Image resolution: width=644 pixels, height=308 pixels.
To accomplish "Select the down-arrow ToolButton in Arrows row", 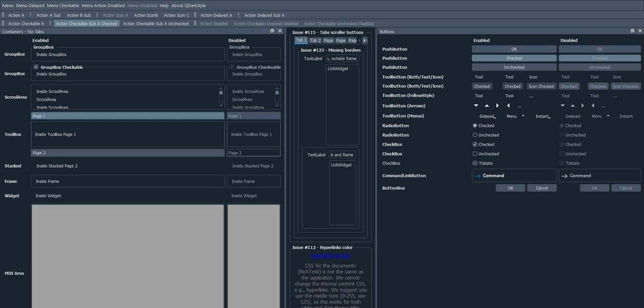I will (475, 106).
